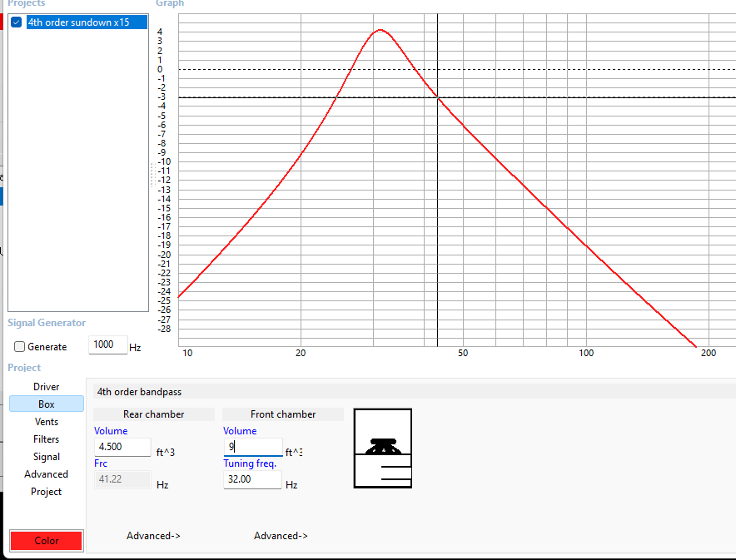Open the Signal section
The width and height of the screenshot is (736, 560).
pyautogui.click(x=47, y=457)
